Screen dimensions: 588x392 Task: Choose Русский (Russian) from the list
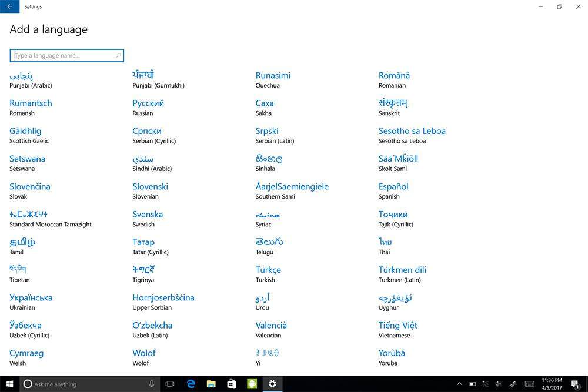point(148,103)
